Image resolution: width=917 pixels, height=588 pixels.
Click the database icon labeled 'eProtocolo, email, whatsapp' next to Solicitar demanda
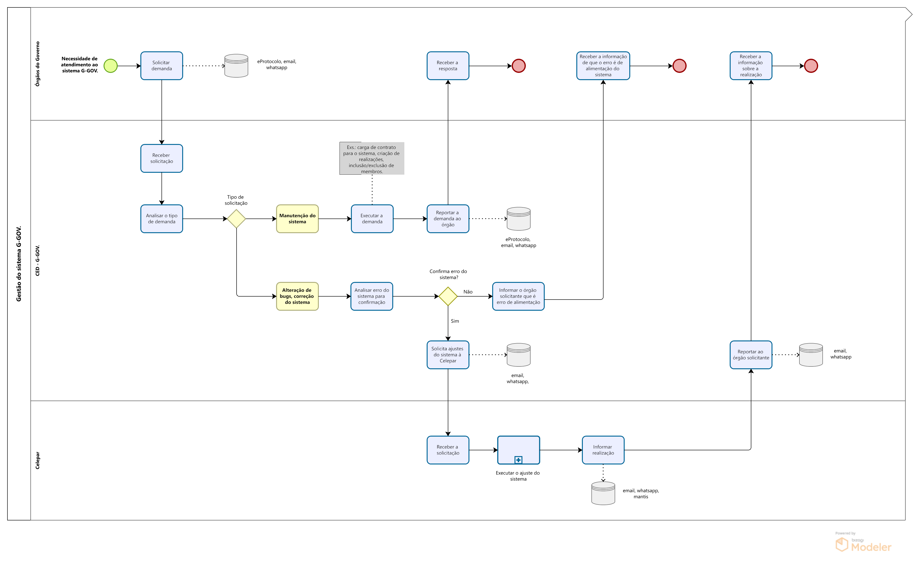pyautogui.click(x=236, y=66)
